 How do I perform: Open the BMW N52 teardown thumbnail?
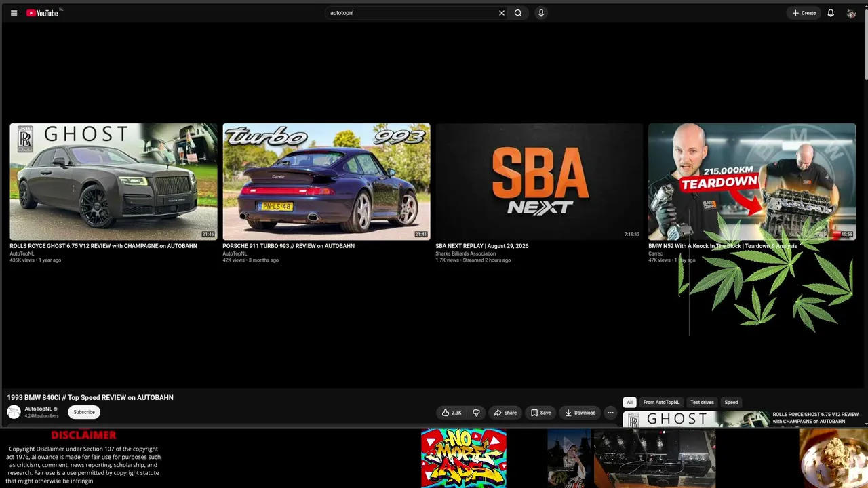tap(752, 182)
